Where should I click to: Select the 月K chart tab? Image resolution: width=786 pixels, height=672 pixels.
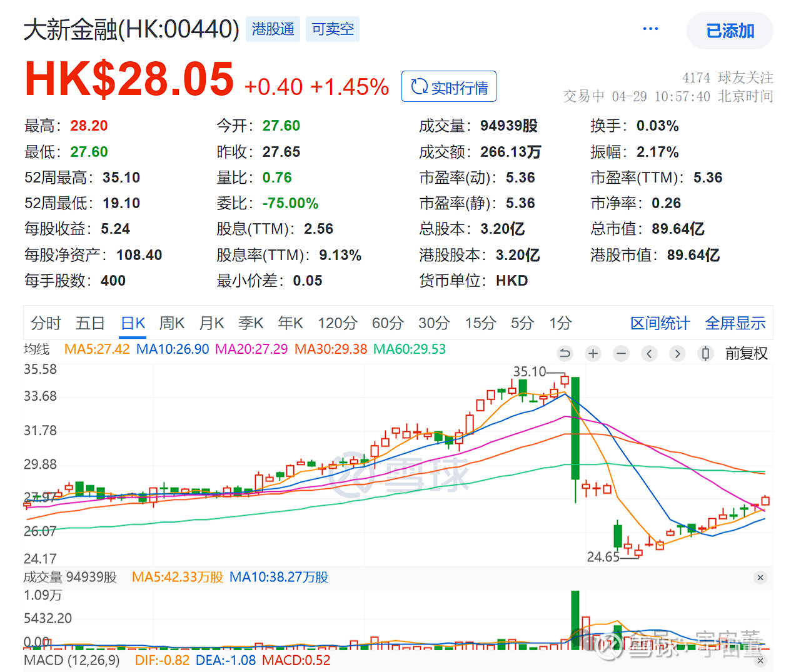coord(211,323)
